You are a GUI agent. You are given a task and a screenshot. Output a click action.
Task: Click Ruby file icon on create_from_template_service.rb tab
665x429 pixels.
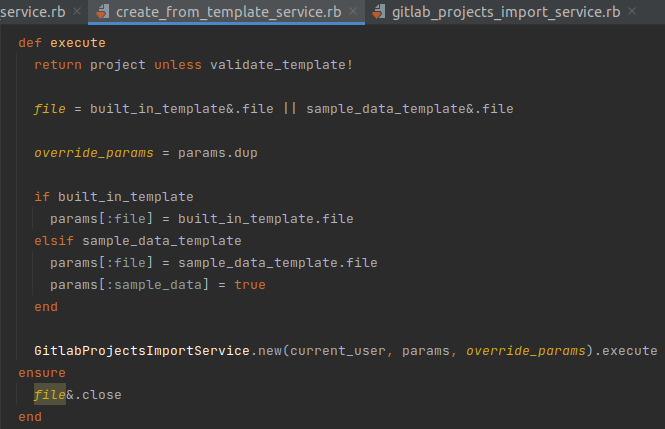click(102, 13)
